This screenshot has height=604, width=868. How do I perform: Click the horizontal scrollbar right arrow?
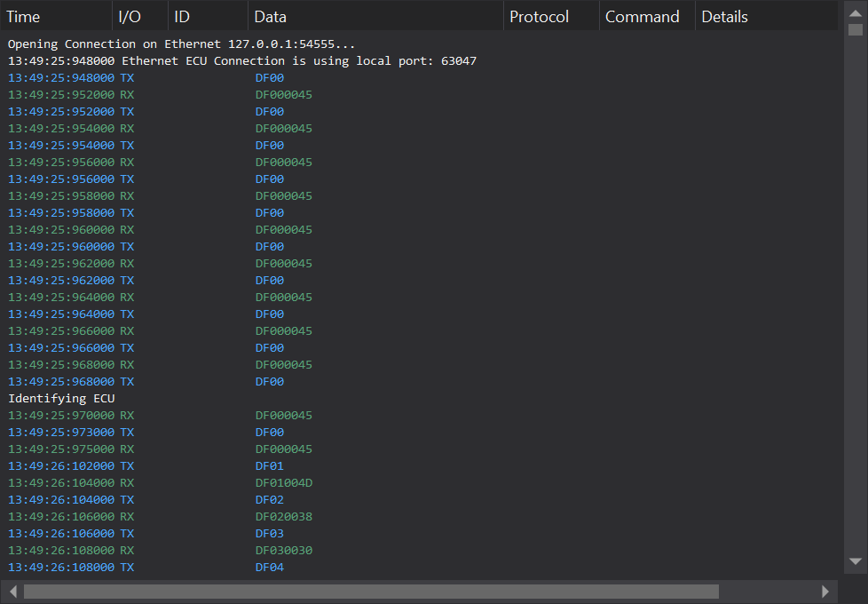[x=825, y=592]
